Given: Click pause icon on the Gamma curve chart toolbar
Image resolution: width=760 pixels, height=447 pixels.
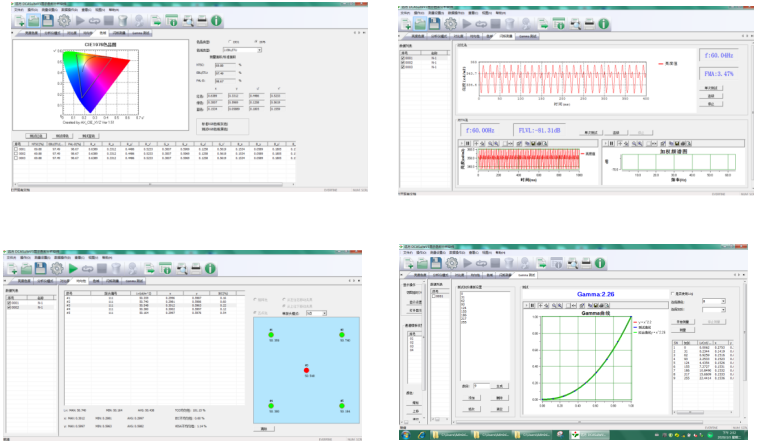Looking at the screenshot, I should coord(532,305).
